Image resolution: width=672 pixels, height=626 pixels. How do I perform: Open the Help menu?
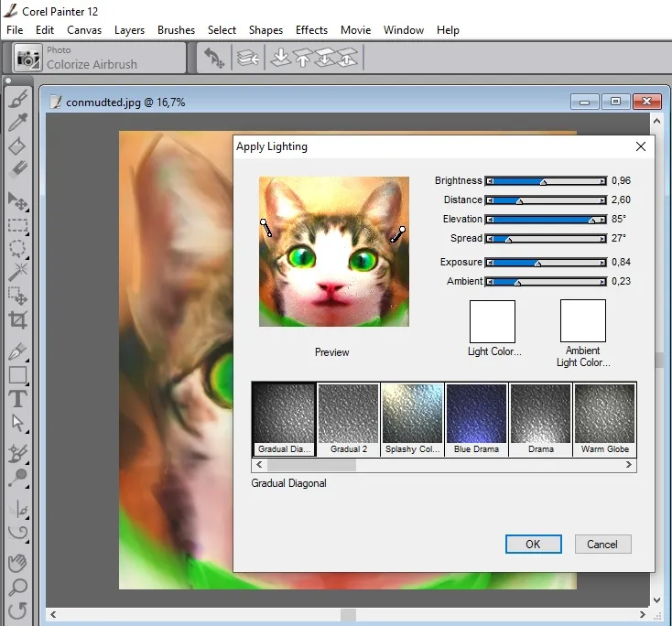click(448, 30)
